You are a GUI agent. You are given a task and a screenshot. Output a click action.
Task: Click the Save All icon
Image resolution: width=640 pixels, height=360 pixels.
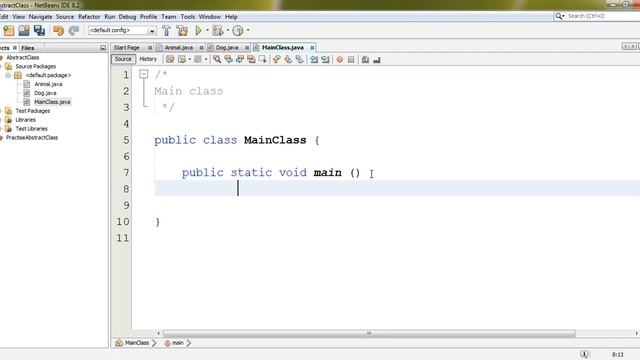point(40,31)
